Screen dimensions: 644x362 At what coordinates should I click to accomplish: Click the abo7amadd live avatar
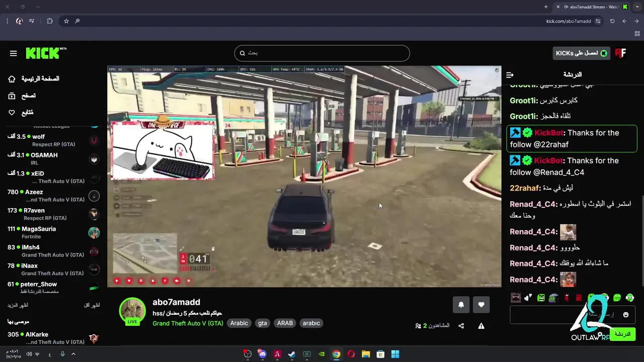click(132, 311)
